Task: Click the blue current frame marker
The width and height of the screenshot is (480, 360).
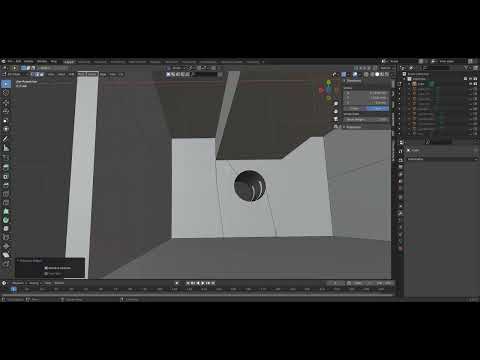Action: click(x=13, y=289)
